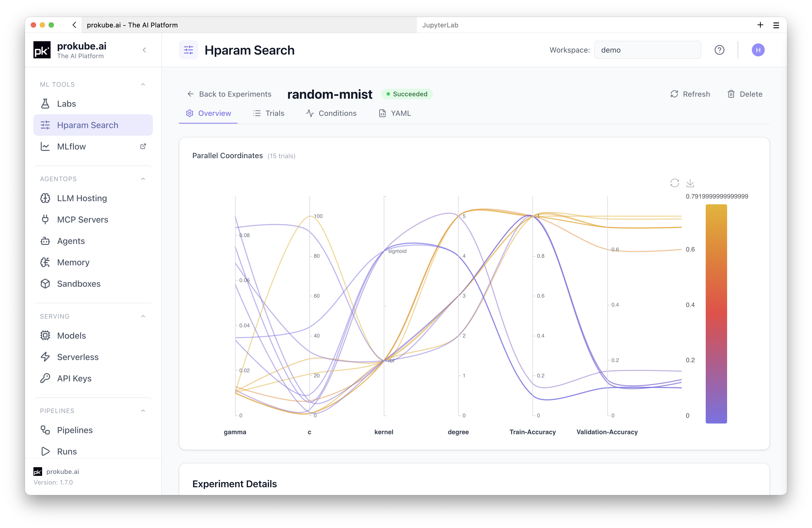Go Back to Experiments
The width and height of the screenshot is (812, 528).
(229, 94)
